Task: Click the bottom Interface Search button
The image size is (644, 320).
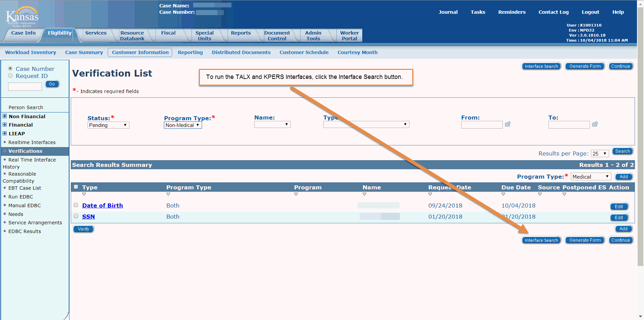Action: 541,240
